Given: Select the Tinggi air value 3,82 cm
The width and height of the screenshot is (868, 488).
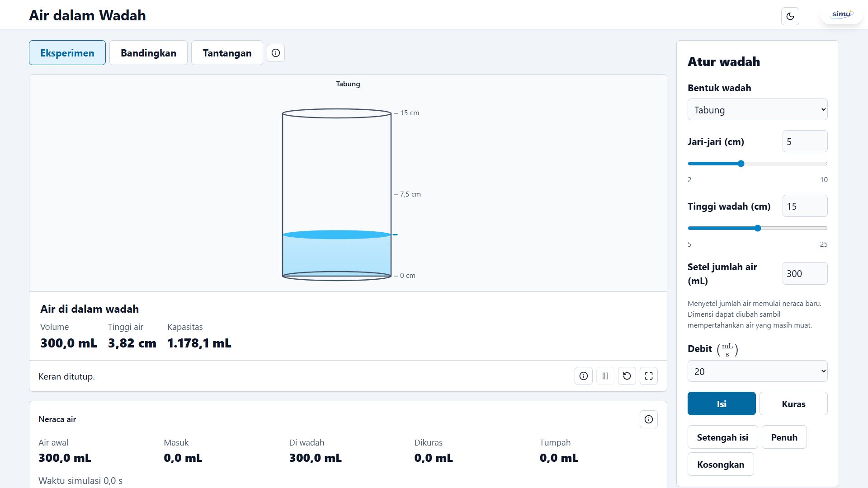Looking at the screenshot, I should tap(132, 343).
